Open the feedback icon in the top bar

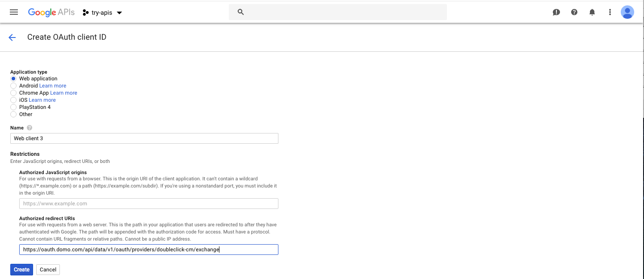click(556, 12)
